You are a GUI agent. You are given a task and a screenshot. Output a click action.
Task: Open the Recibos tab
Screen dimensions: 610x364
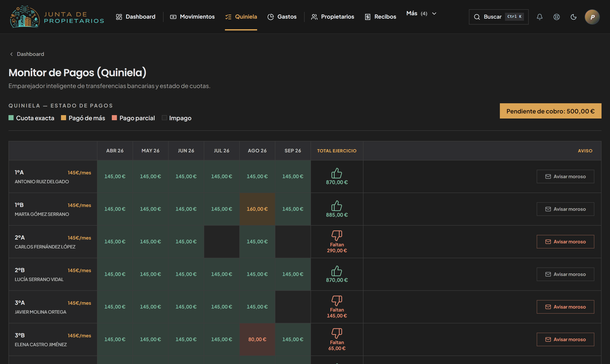[x=380, y=17]
